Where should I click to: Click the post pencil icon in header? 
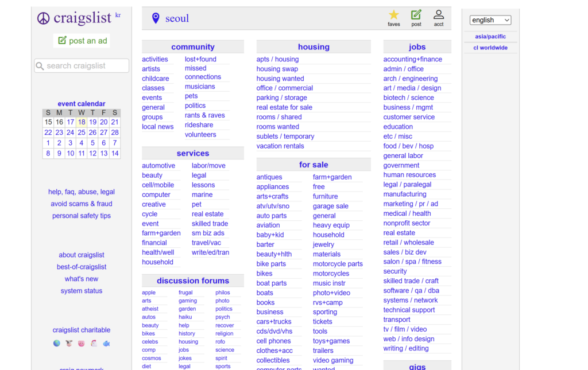click(416, 15)
